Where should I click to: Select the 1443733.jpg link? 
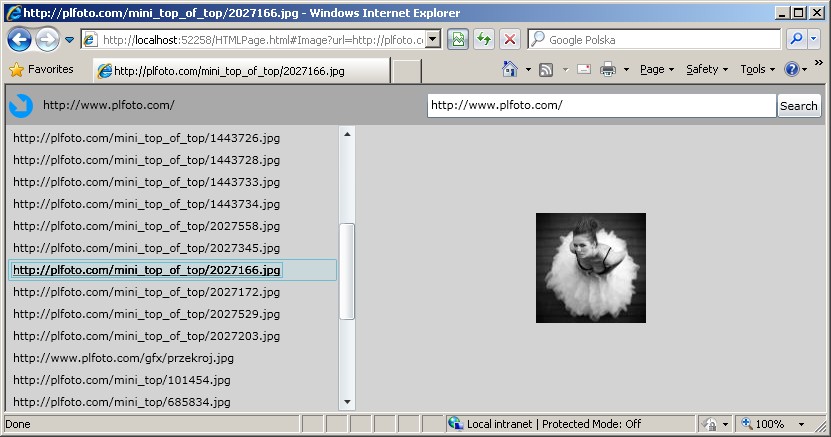[x=146, y=182]
